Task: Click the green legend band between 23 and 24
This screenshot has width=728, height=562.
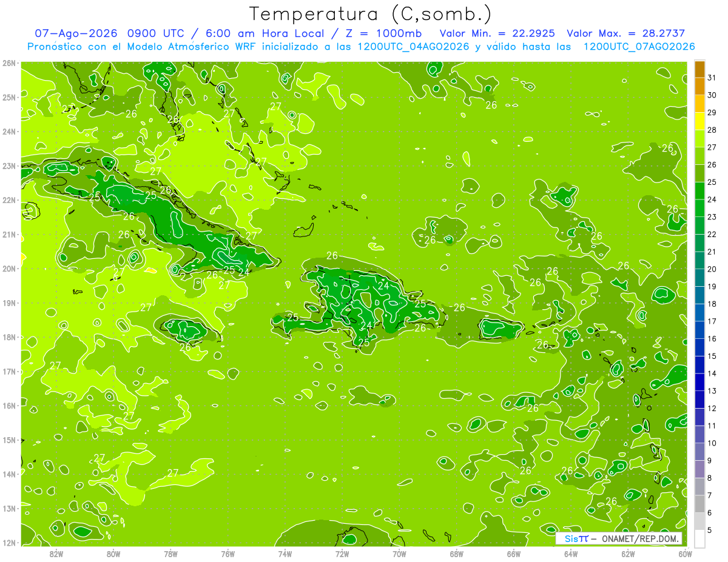Action: tap(699, 209)
